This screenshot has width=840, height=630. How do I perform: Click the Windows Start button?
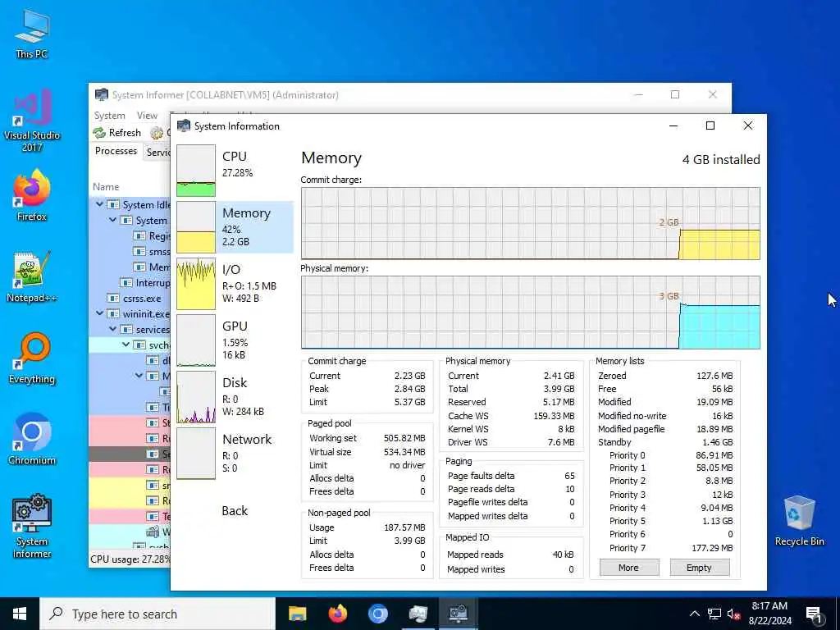click(x=20, y=614)
